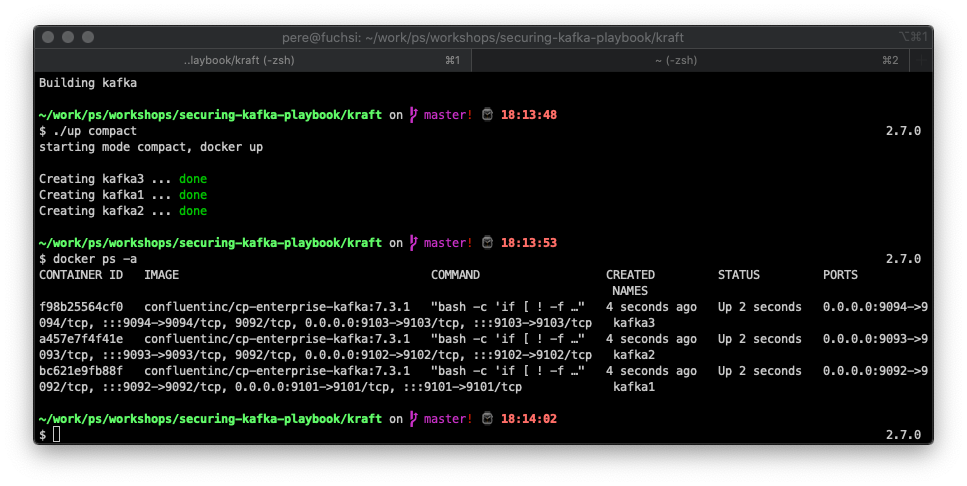Click the CREATED column header
Screen dimensions: 967x486
coord(630,275)
